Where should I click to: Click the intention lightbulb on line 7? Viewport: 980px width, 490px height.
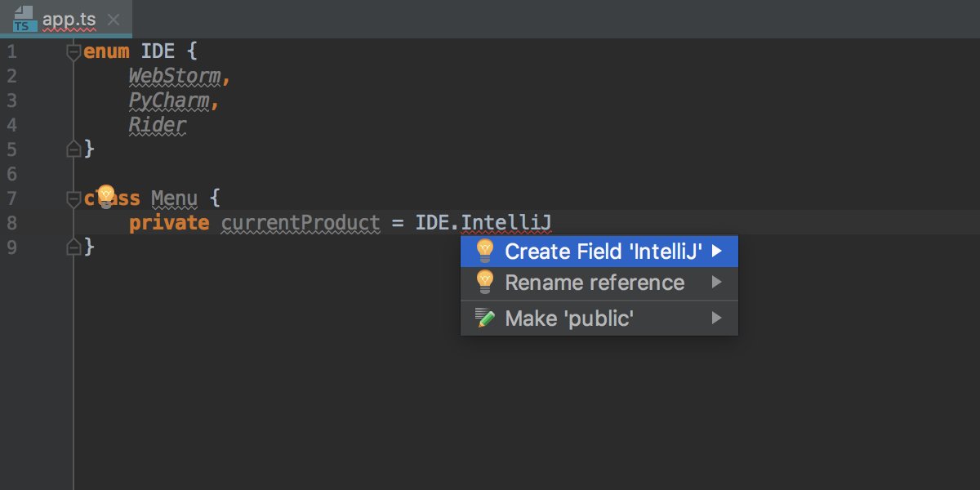point(105,197)
